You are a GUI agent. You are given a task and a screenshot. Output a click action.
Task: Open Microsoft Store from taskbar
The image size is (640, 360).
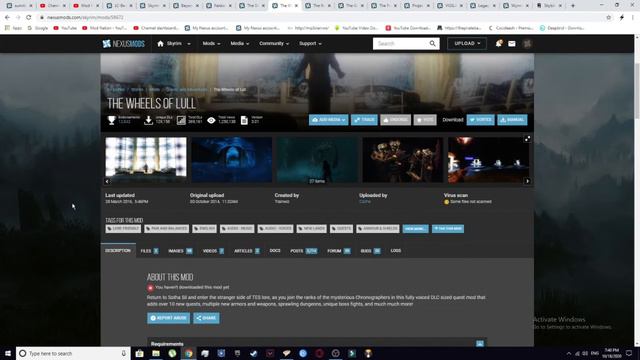coord(140,353)
